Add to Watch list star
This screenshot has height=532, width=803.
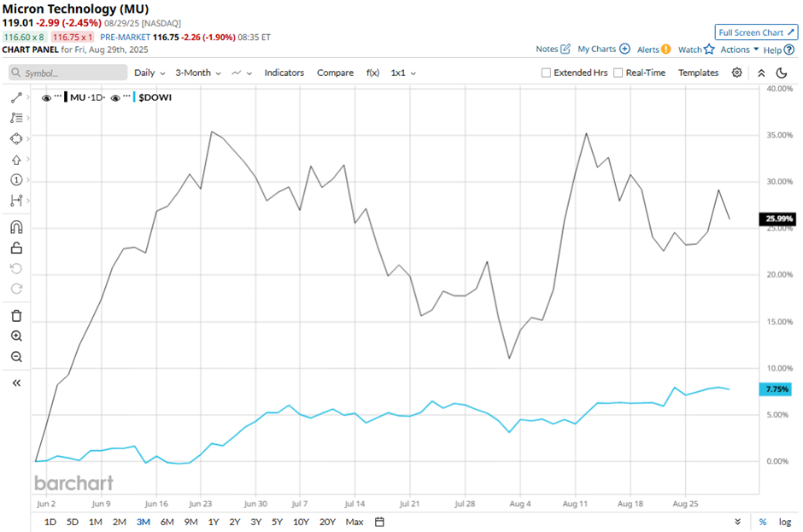point(709,50)
